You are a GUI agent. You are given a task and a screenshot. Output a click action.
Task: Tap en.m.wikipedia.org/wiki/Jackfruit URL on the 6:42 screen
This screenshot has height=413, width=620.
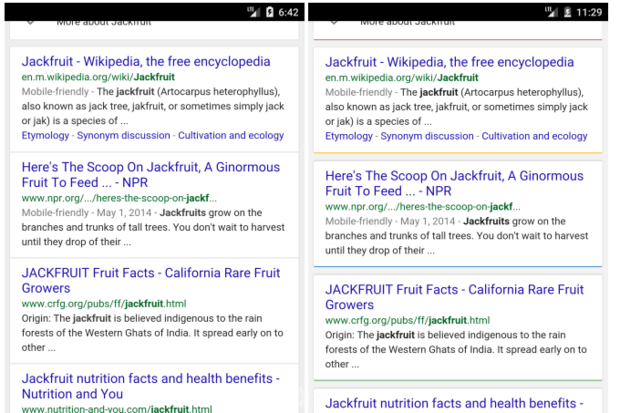point(98,77)
